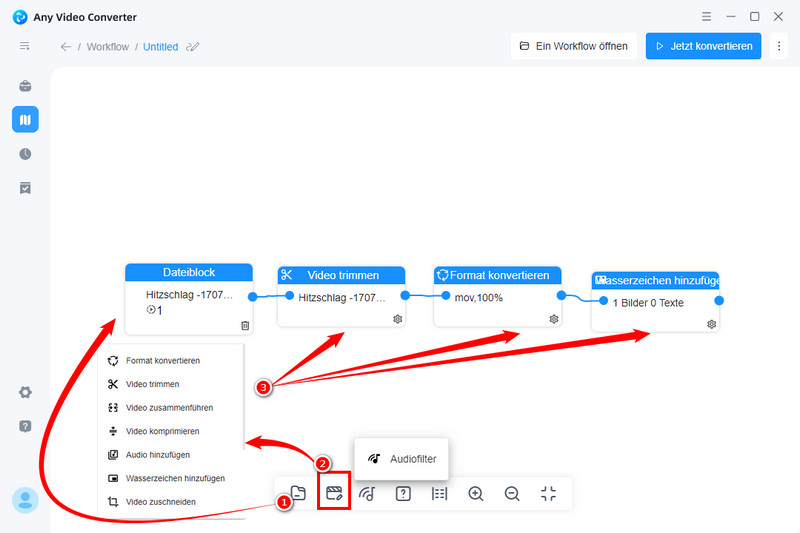Open the completed tasks sidebar icon
800x533 pixels.
tap(25, 188)
